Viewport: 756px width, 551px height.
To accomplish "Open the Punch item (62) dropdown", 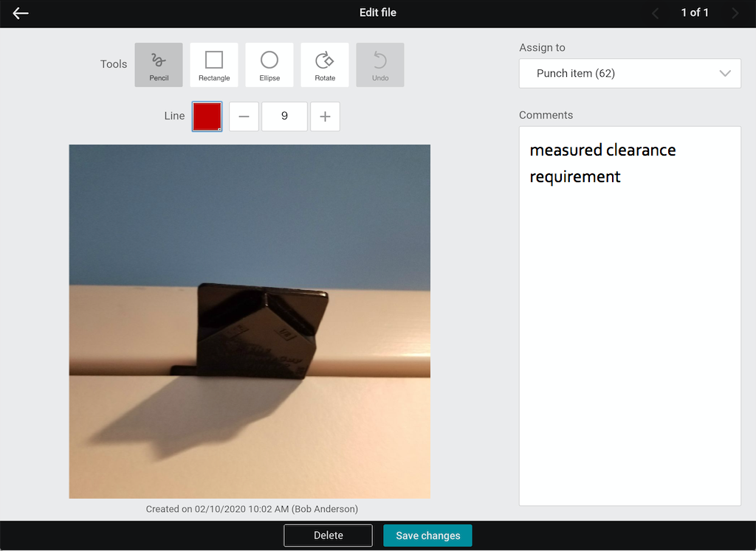I will point(630,74).
